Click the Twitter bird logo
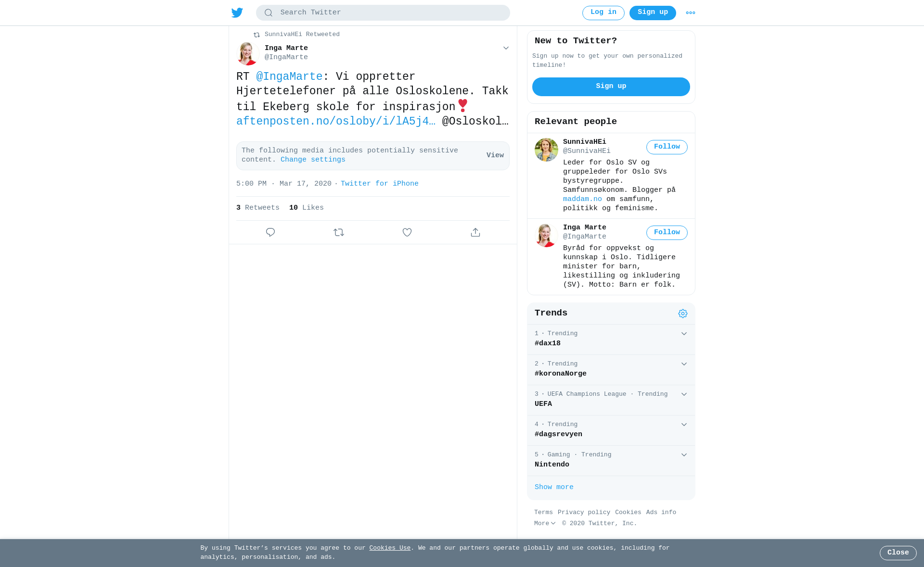This screenshot has height=567, width=924. 237,13
